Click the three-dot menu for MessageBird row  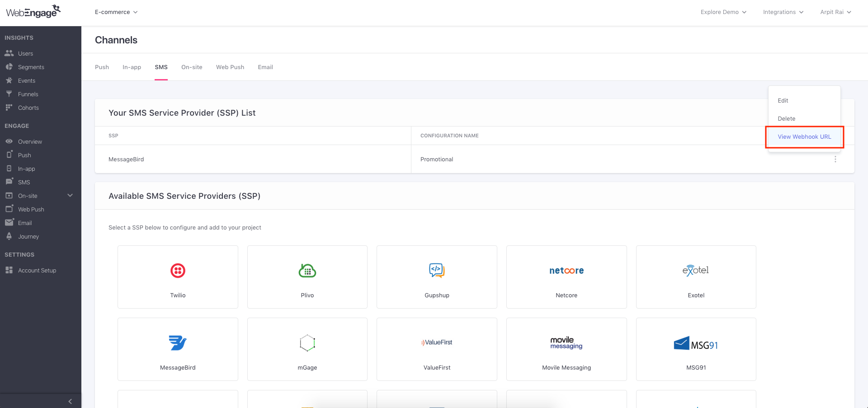click(x=835, y=159)
